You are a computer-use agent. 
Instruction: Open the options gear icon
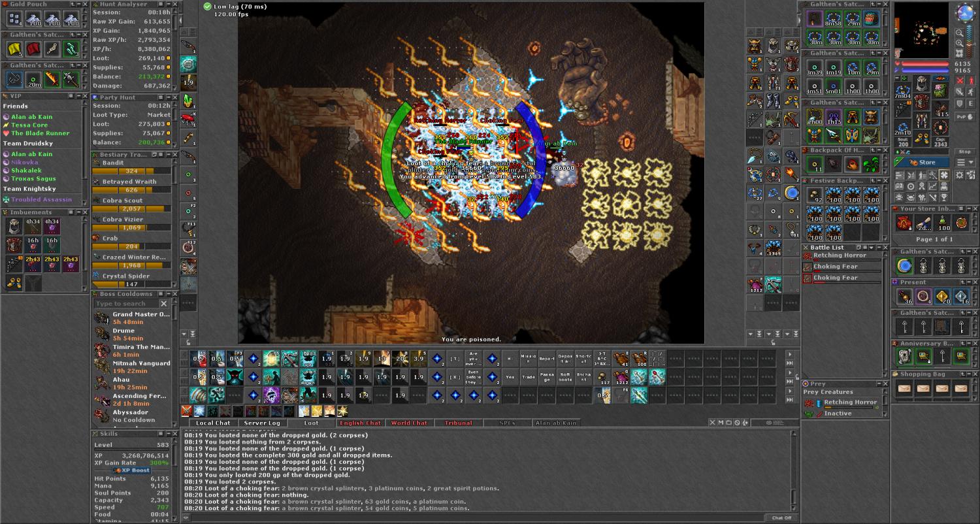coord(960,175)
